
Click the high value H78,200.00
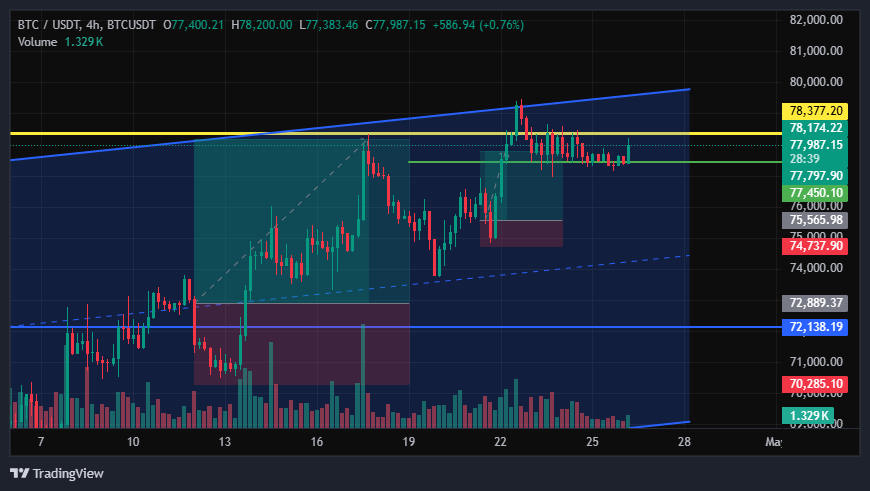[261, 25]
